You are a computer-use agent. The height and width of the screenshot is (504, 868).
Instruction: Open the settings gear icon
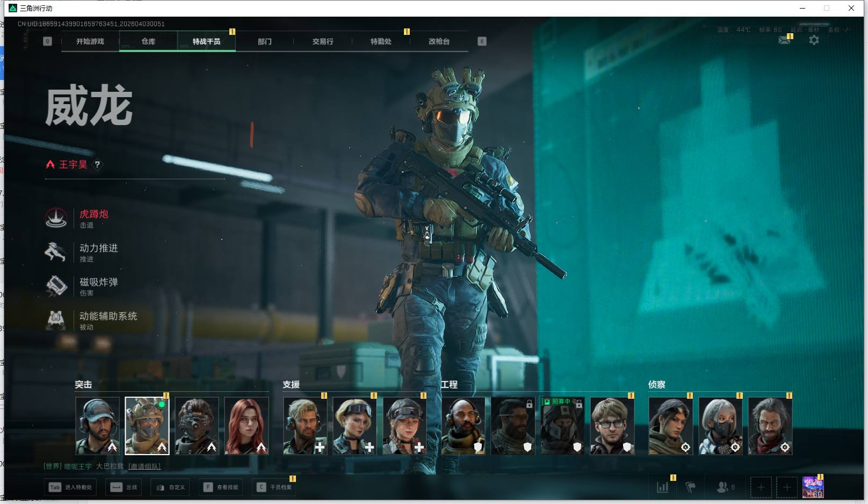[x=814, y=40]
